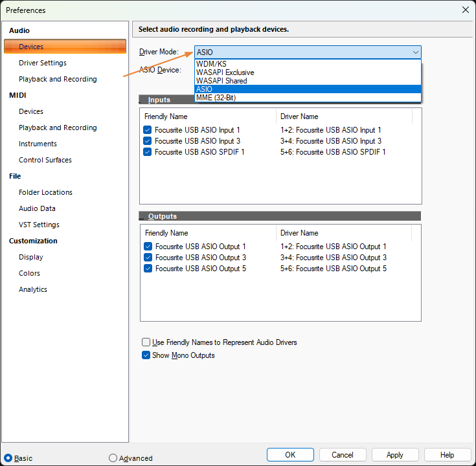476x466 pixels.
Task: Open Display customization page
Action: coord(31,257)
